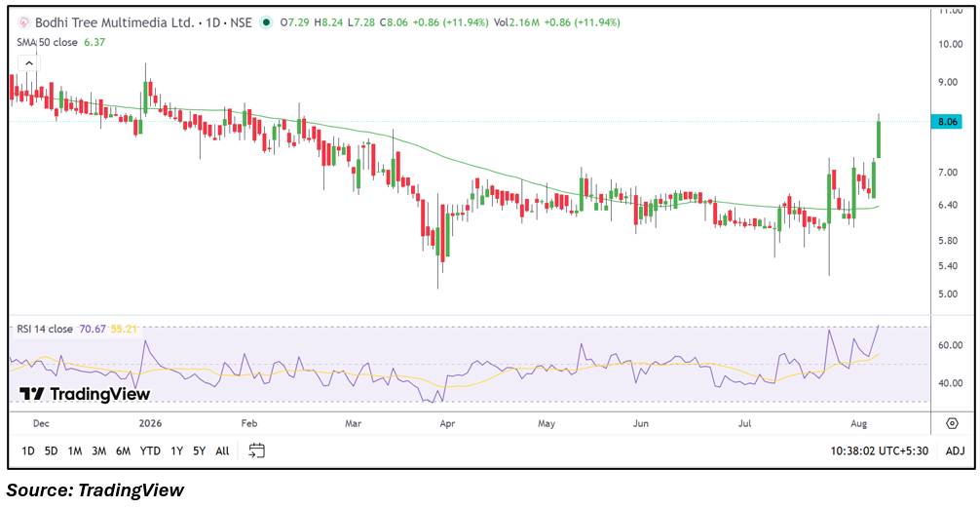
Task: Click the Apr date axis label
Action: pyautogui.click(x=447, y=423)
